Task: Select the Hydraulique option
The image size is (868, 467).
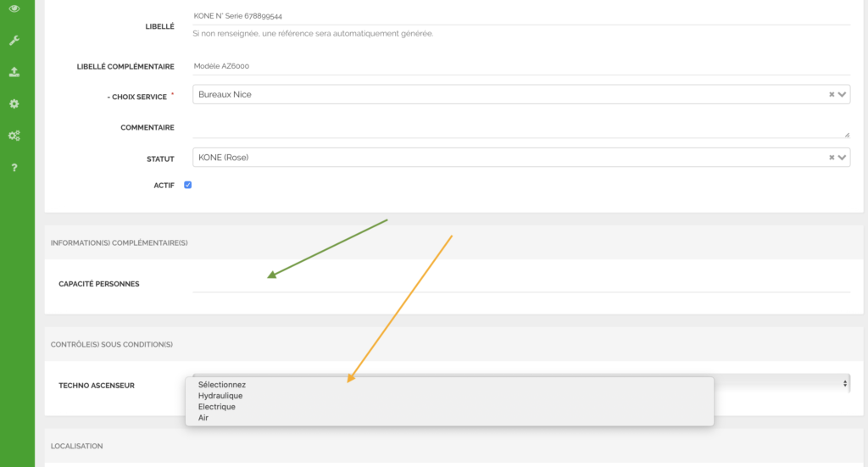Action: coord(220,396)
